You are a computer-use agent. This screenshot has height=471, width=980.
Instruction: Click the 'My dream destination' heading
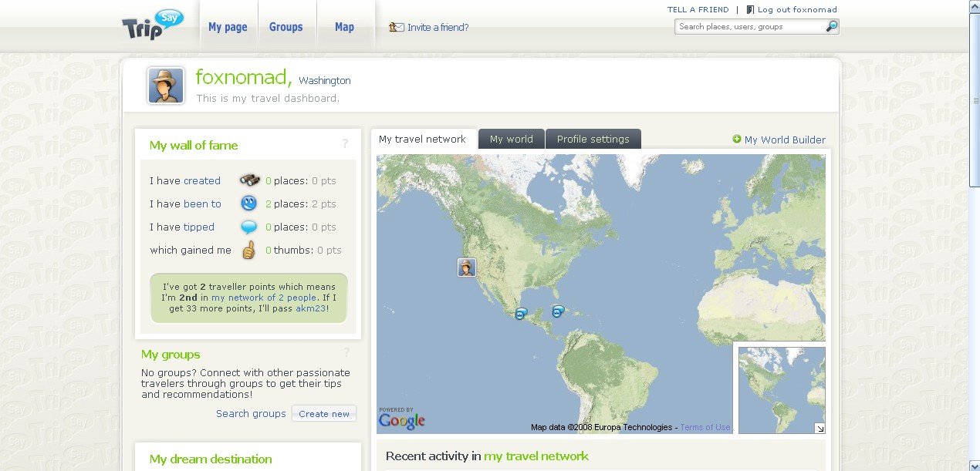[211, 459]
